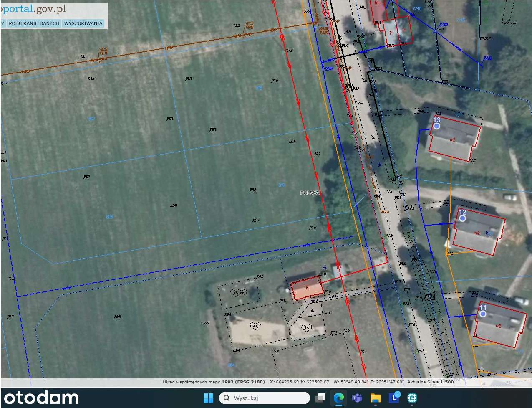
Task: Select address point marker 13
Action: click(437, 125)
